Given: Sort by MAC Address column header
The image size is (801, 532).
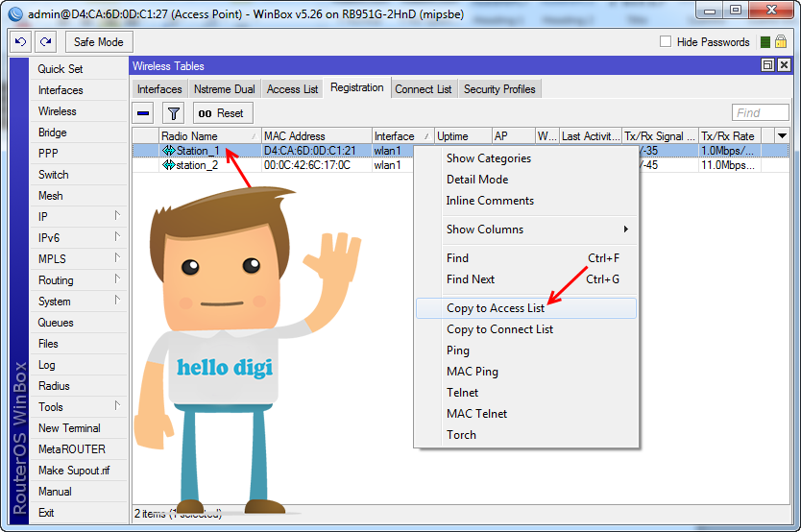Looking at the screenshot, I should [x=316, y=135].
